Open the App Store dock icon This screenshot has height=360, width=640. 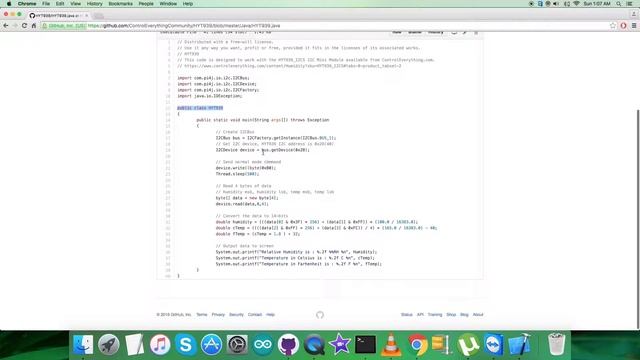tap(211, 344)
